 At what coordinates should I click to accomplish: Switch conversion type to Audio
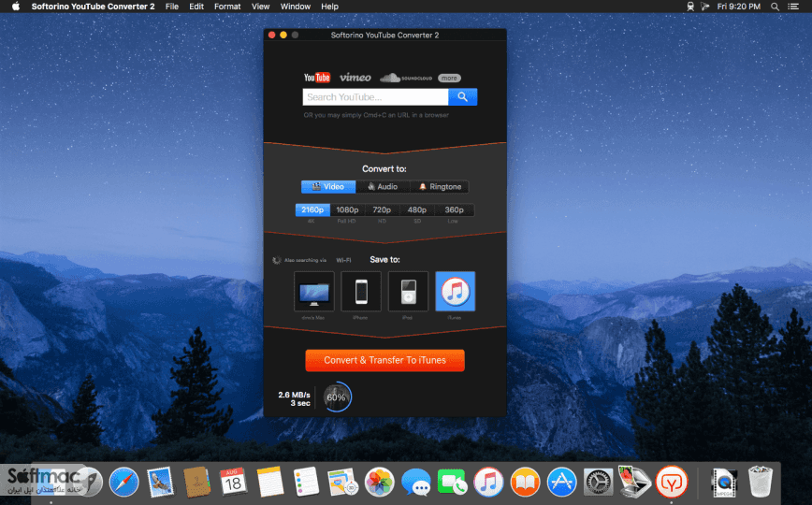(383, 186)
